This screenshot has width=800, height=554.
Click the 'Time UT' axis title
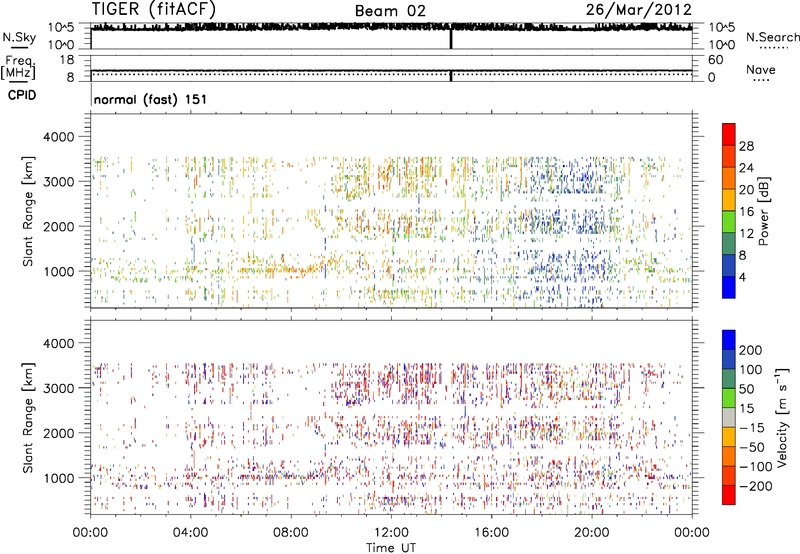(391, 548)
